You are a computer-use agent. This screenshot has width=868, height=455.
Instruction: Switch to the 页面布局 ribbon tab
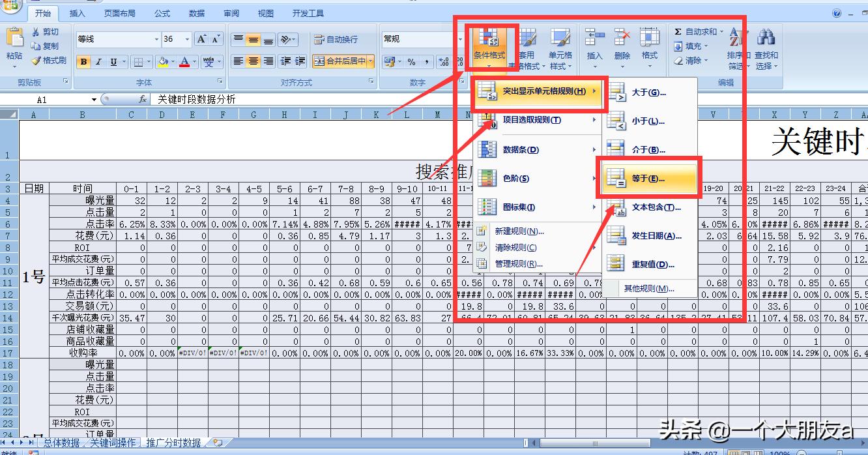coord(120,13)
